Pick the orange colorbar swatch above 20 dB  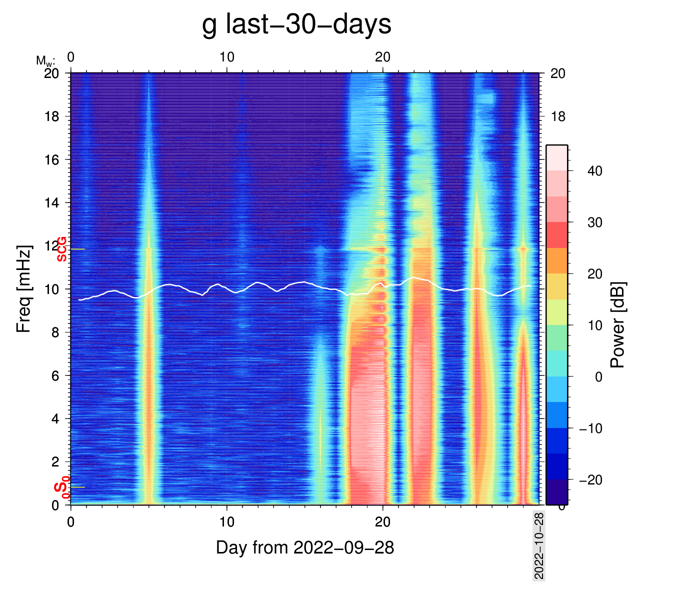(556, 260)
